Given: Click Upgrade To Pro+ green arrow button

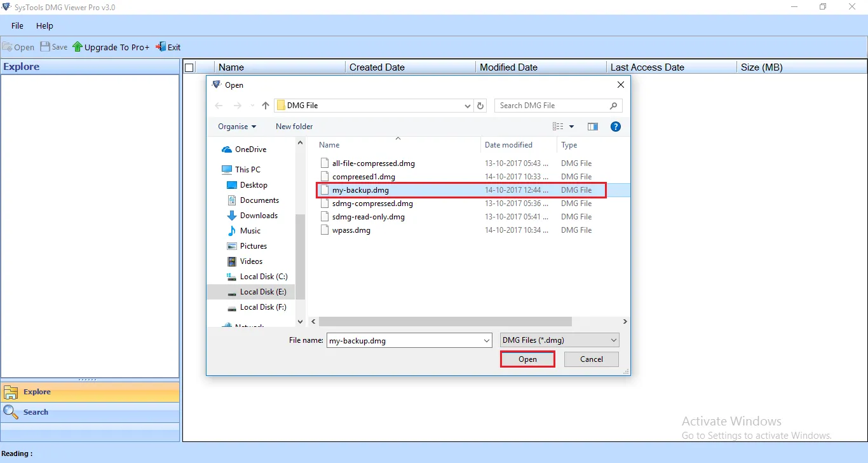Looking at the screenshot, I should (x=111, y=47).
